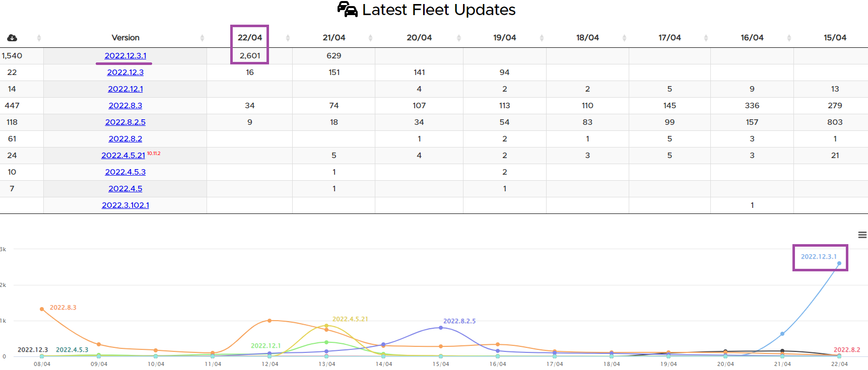Sort the 18/04 column using arrows
This screenshot has width=868, height=370.
coord(624,38)
